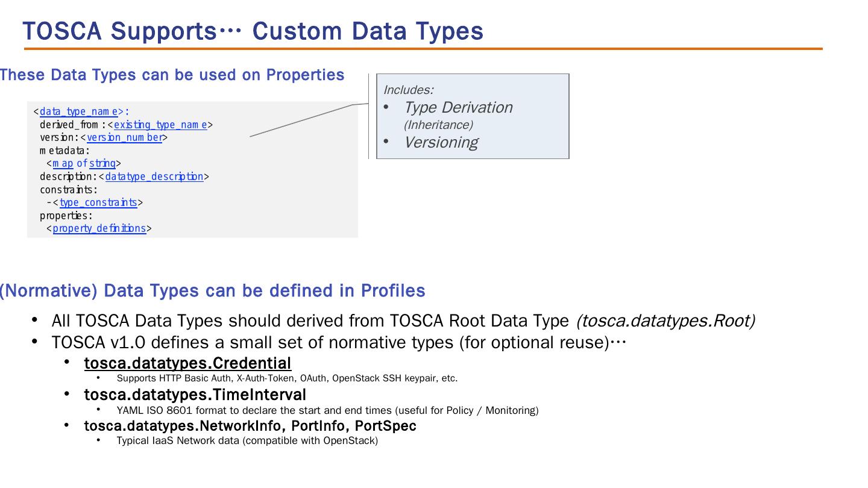Select the '(Normative) Data Types' section heading
This screenshot has width=868, height=488.
pos(212,291)
